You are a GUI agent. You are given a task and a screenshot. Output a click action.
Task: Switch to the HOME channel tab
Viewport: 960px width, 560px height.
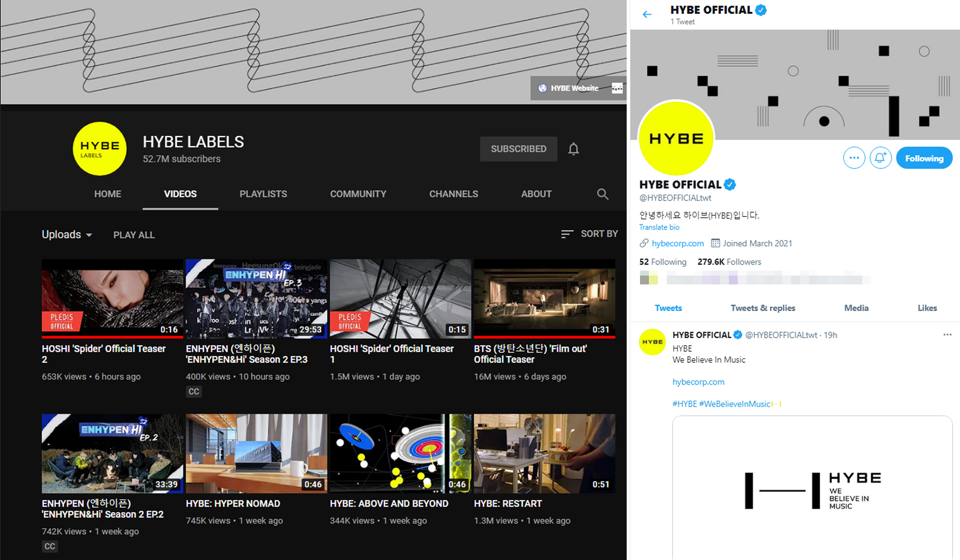coord(108,194)
